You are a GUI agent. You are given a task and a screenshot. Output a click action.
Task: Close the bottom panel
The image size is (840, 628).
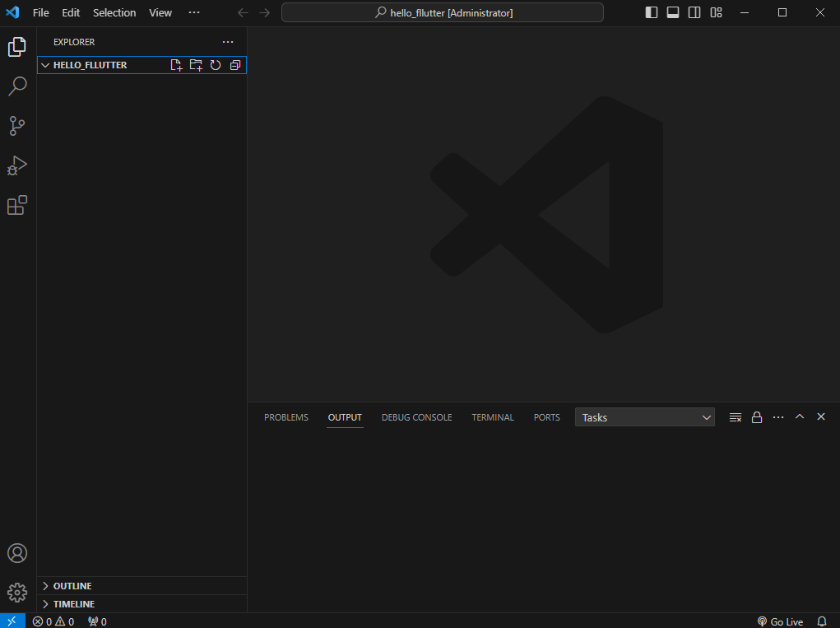click(x=821, y=416)
